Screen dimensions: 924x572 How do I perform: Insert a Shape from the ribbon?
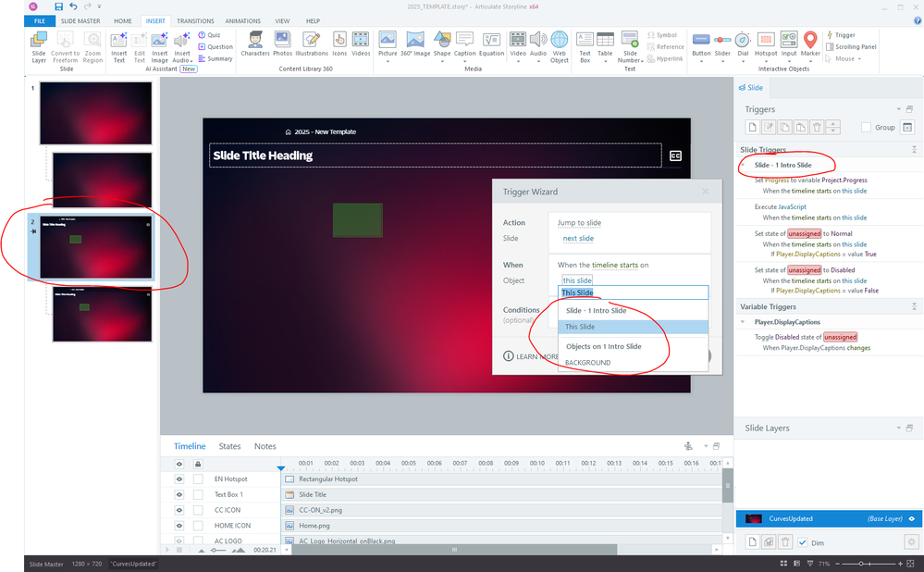pos(441,44)
